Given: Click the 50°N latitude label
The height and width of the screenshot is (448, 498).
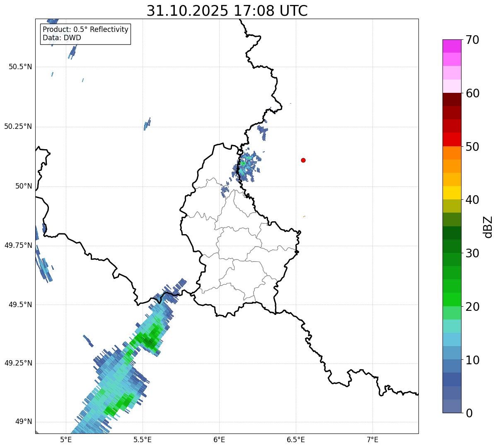Looking at the screenshot, I should pos(24,186).
